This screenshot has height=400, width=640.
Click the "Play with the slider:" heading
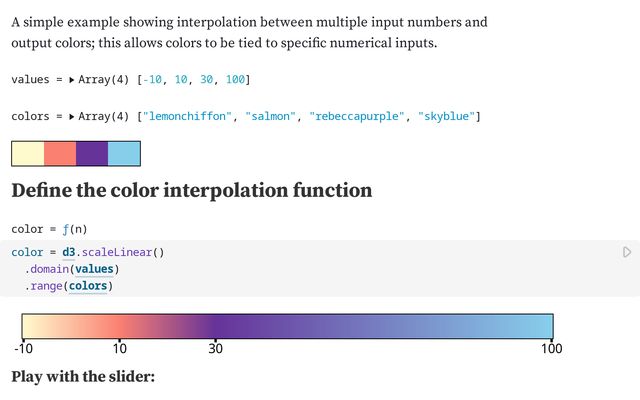83,377
